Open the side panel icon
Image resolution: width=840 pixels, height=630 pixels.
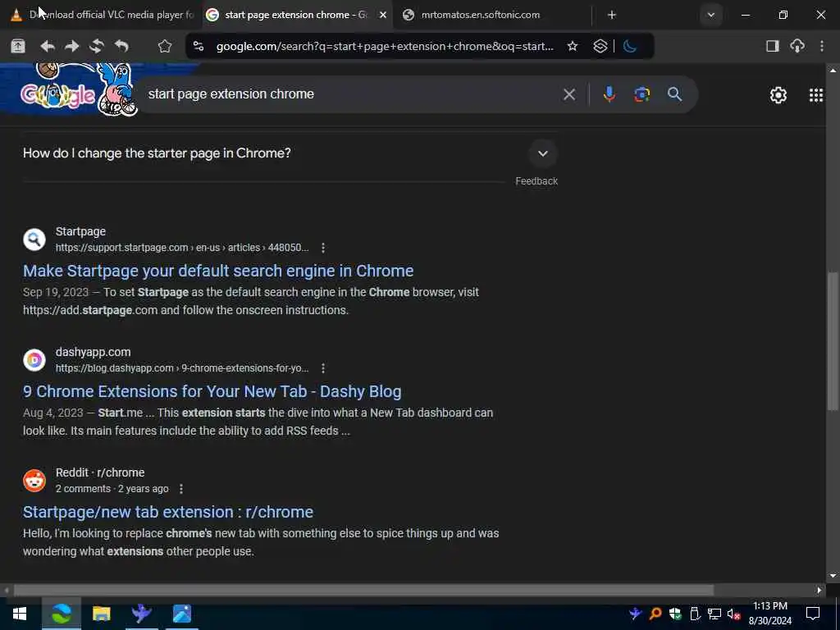(x=772, y=46)
